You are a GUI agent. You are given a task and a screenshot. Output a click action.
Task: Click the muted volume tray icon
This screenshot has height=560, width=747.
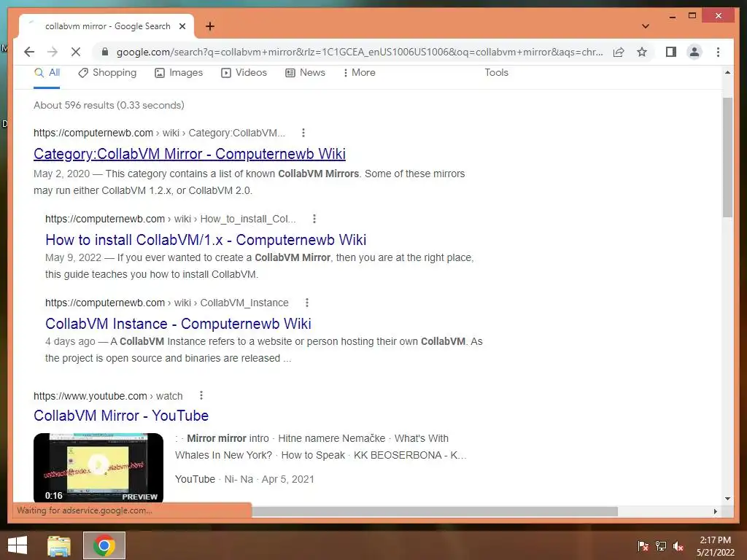678,545
